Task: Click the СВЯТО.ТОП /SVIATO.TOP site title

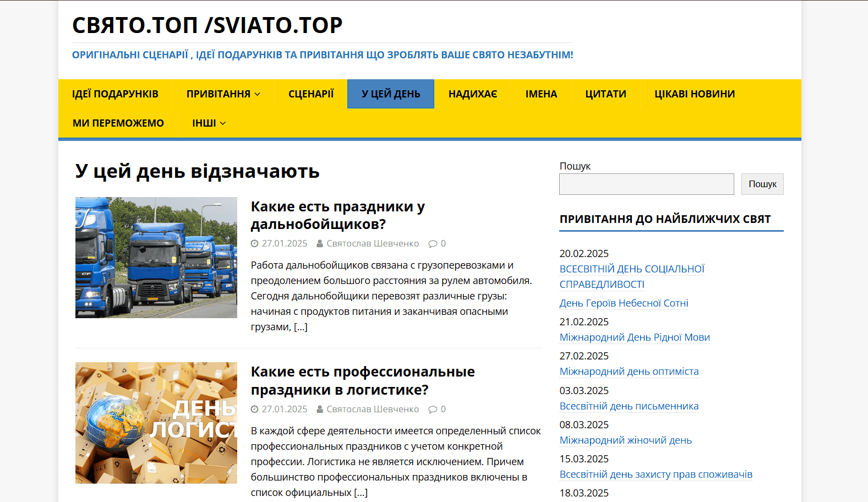Action: pos(207,25)
